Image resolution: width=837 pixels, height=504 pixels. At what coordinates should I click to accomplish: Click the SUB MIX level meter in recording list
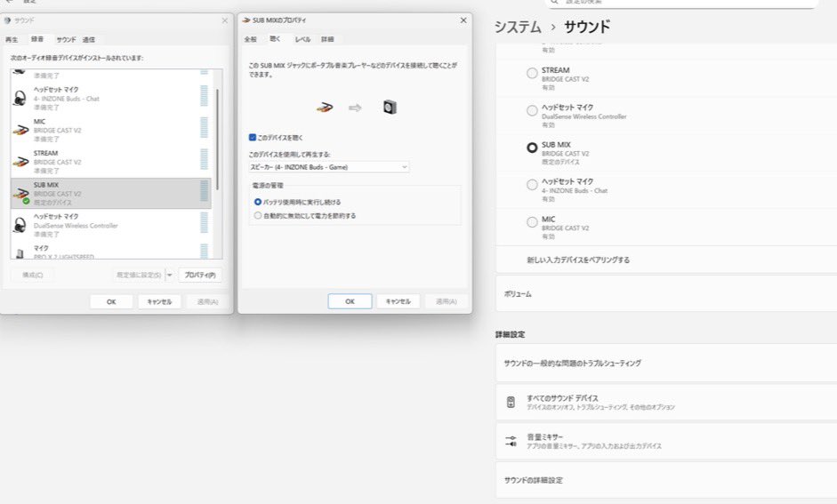point(204,191)
